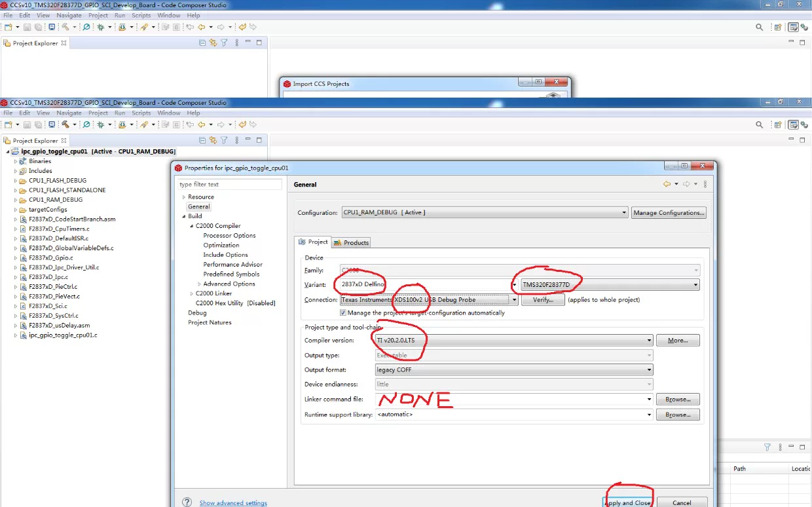Click Browse button for Runtime support library

(x=678, y=415)
